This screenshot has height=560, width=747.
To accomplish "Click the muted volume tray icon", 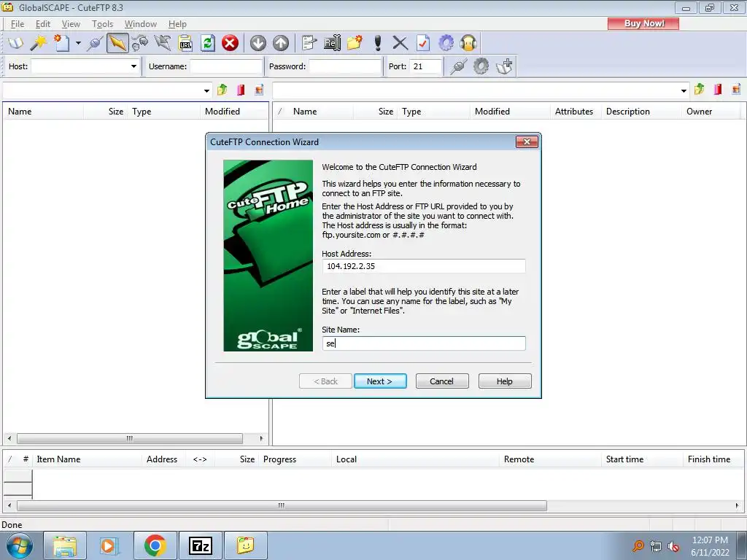I will [x=673, y=546].
